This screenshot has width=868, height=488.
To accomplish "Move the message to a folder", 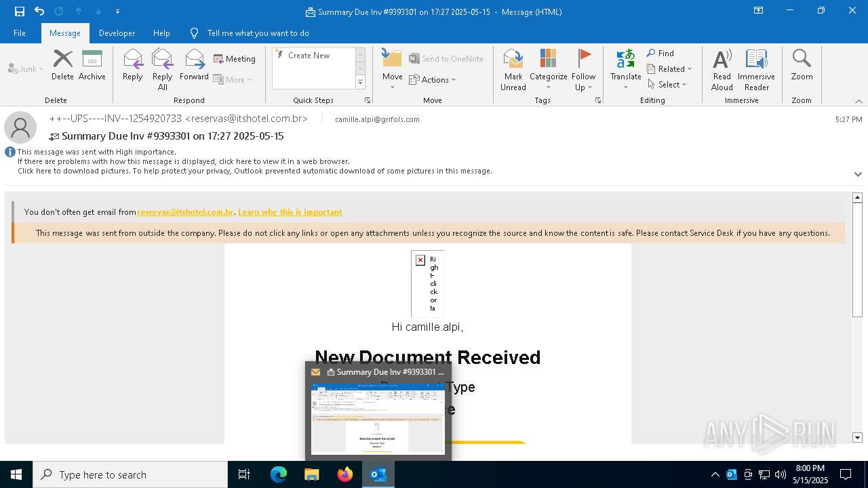I will point(393,70).
